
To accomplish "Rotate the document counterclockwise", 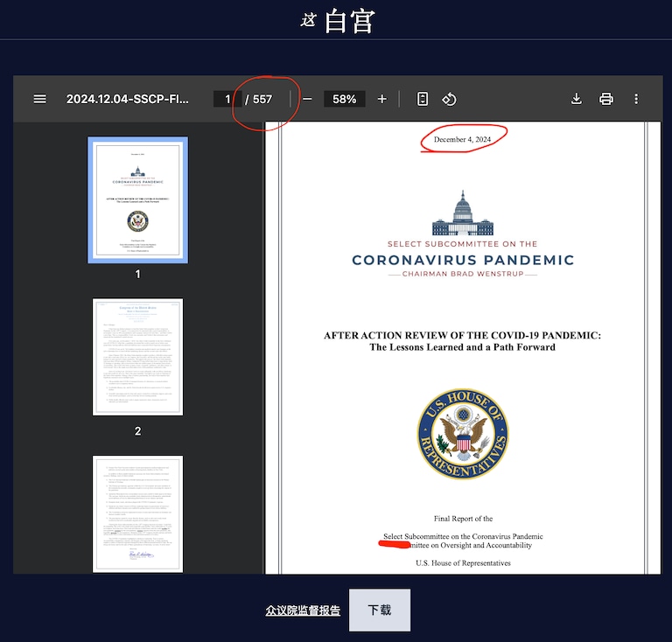I will coord(449,99).
